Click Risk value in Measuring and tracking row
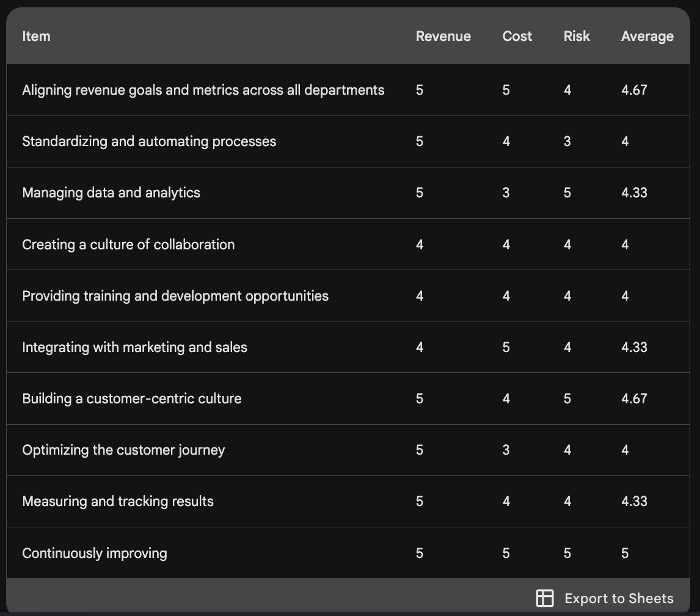This screenshot has height=616, width=700. (x=567, y=501)
